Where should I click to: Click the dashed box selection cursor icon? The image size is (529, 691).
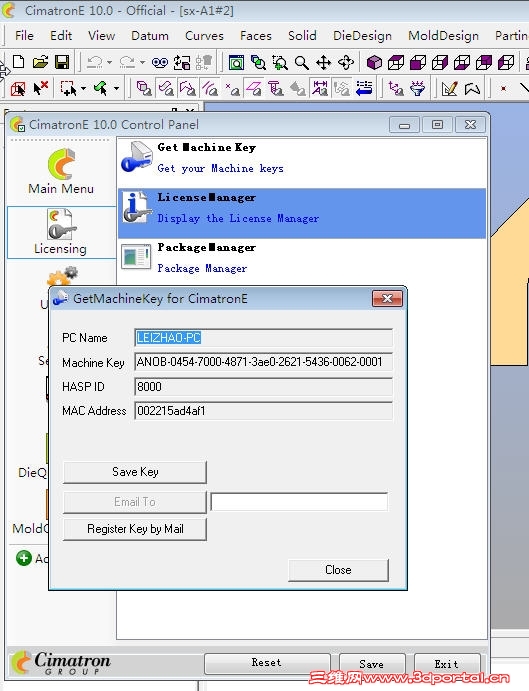(68, 89)
